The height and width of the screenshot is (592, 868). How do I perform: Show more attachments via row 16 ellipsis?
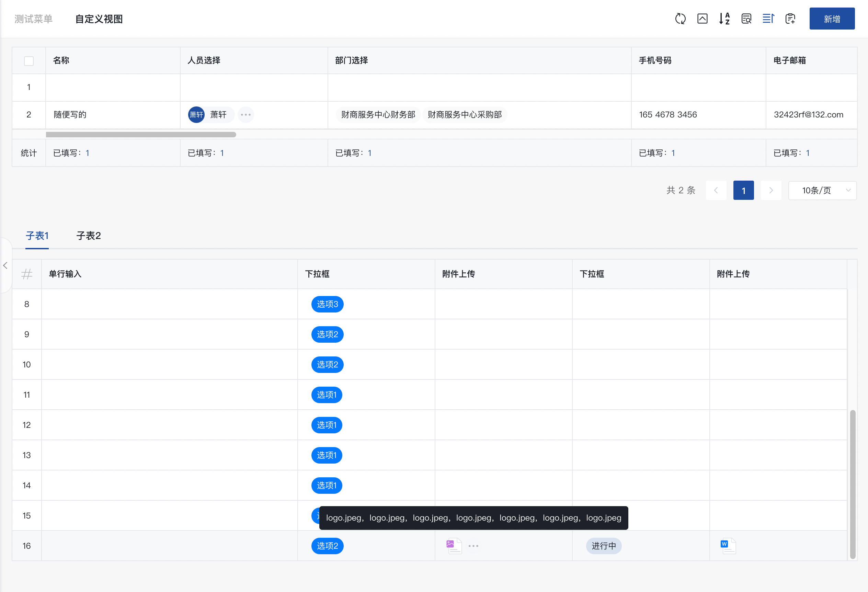(x=473, y=546)
